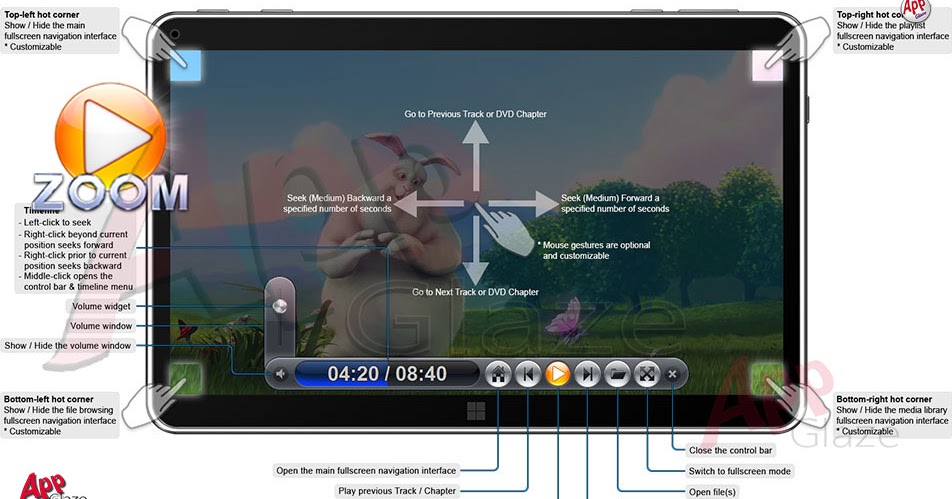Image resolution: width=952 pixels, height=499 pixels.
Task: Click the 04:20 / 08:40 time display
Action: (x=387, y=374)
